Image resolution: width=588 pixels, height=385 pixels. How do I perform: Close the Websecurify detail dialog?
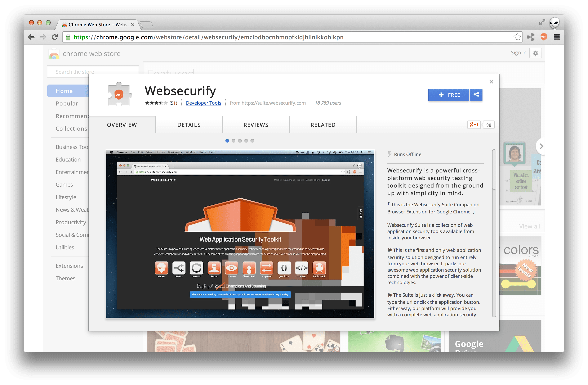491,82
